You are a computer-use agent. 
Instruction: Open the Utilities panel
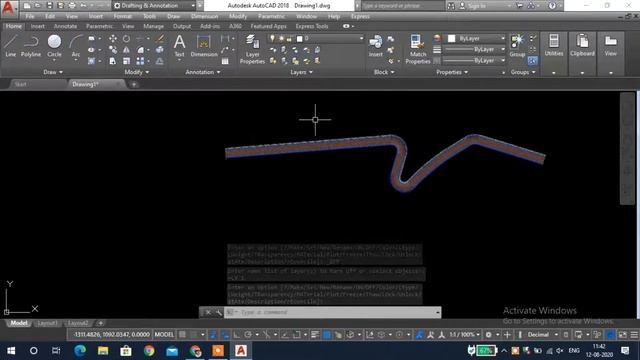coord(554,46)
